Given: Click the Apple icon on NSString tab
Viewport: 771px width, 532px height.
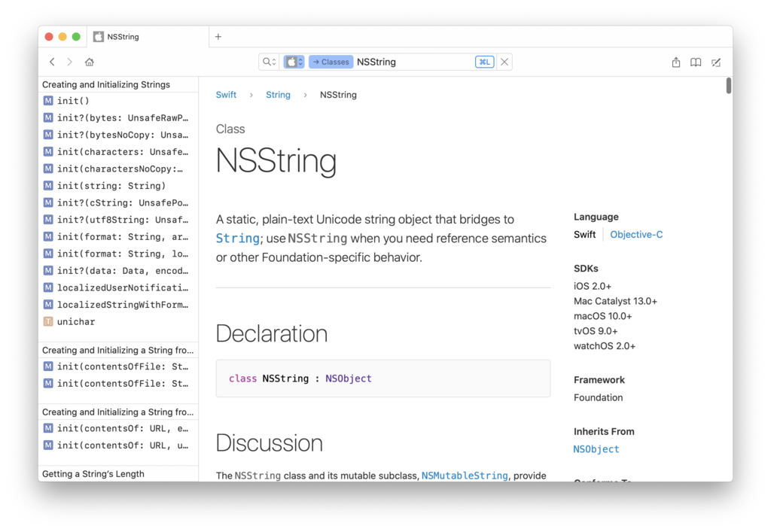Looking at the screenshot, I should pyautogui.click(x=99, y=36).
